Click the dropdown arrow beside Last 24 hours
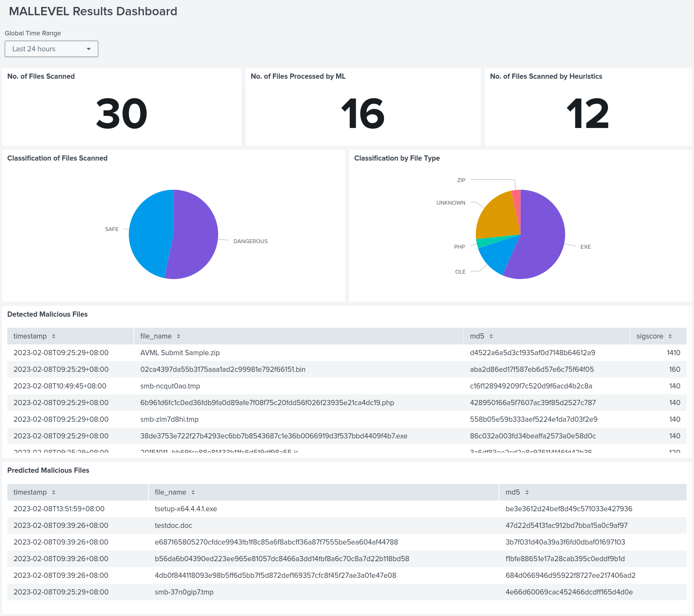The height and width of the screenshot is (616, 694). [89, 49]
